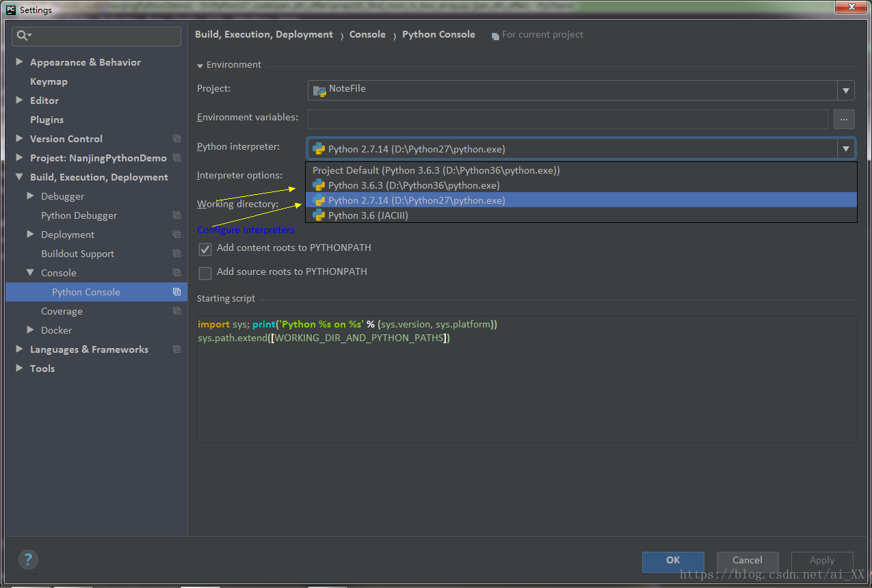Screen dimensions: 872x588
Task: Click the 'For current project' indicator icon
Action: point(495,36)
